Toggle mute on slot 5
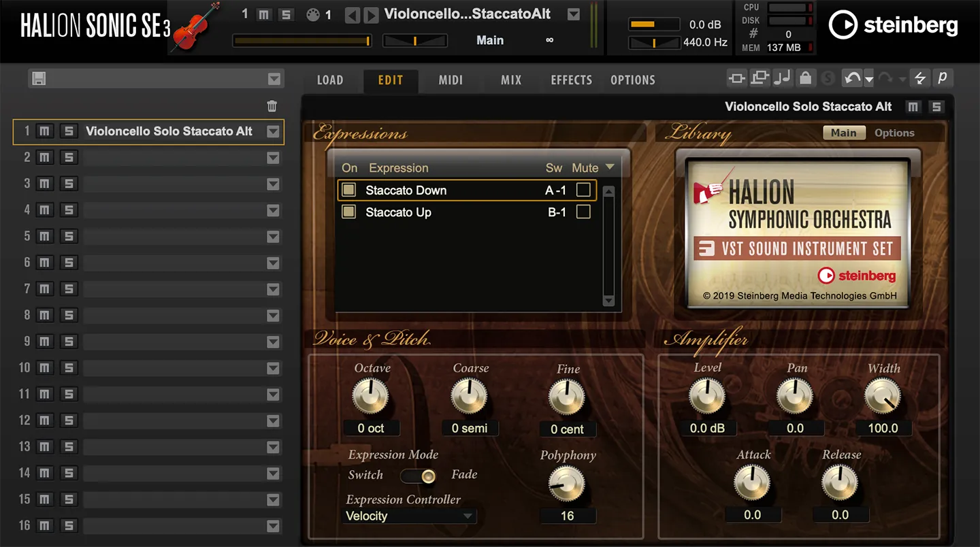980x547 pixels. [x=44, y=237]
